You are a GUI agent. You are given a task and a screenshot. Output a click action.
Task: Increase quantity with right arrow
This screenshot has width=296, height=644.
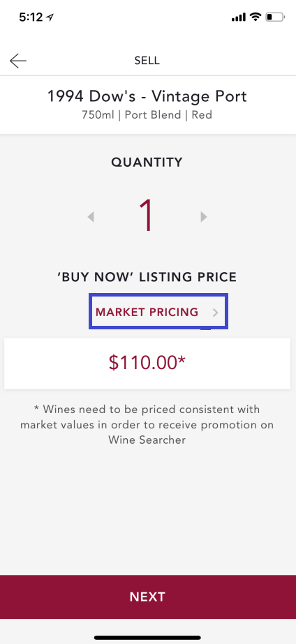204,216
